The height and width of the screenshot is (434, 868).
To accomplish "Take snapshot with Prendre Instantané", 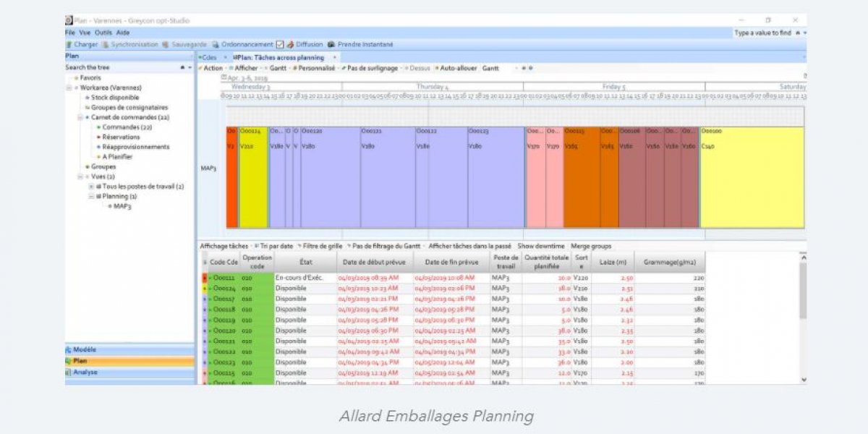I will pyautogui.click(x=332, y=44).
